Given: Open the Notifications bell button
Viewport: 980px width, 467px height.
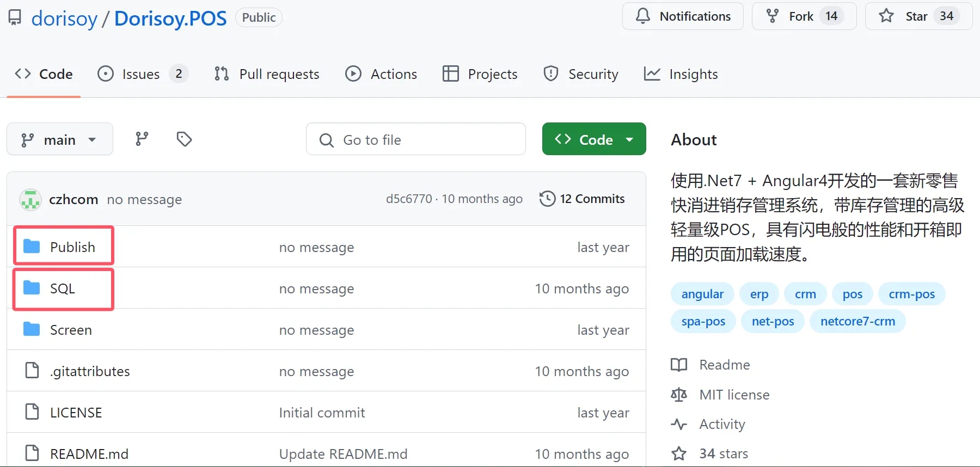Looking at the screenshot, I should pyautogui.click(x=683, y=16).
